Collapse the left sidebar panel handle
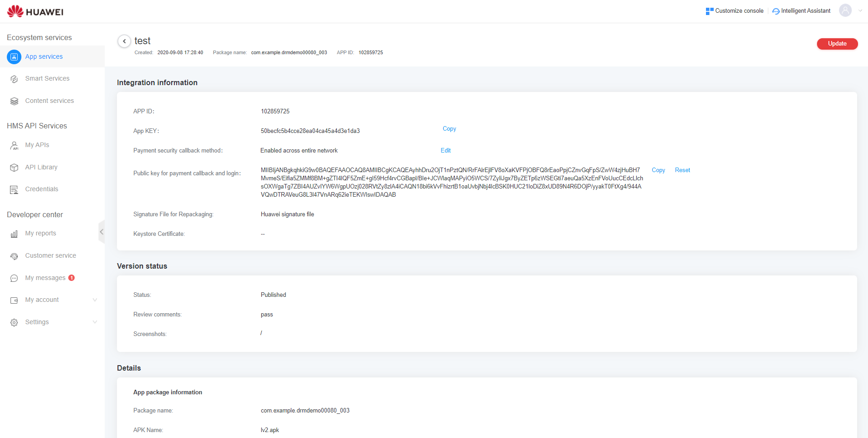Screen dimensions: 868x438 [x=102, y=232]
